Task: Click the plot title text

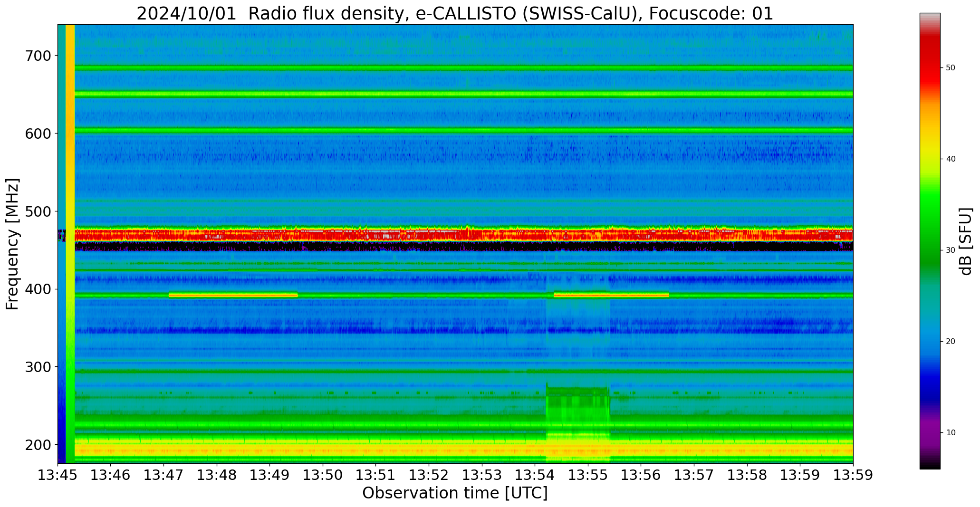Action: [x=455, y=13]
